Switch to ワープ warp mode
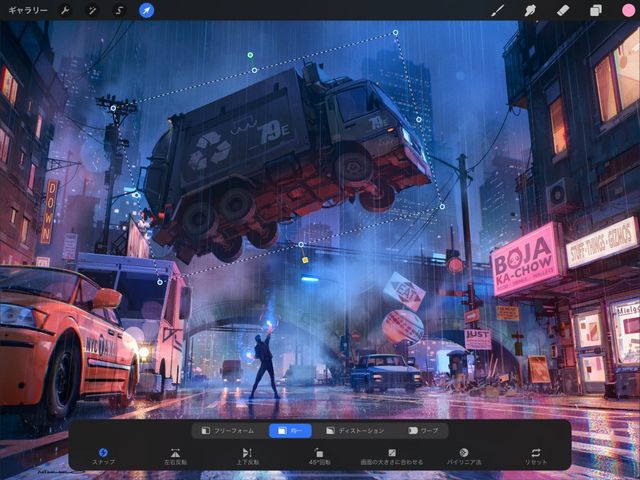This screenshot has height=480, width=640. point(423,431)
